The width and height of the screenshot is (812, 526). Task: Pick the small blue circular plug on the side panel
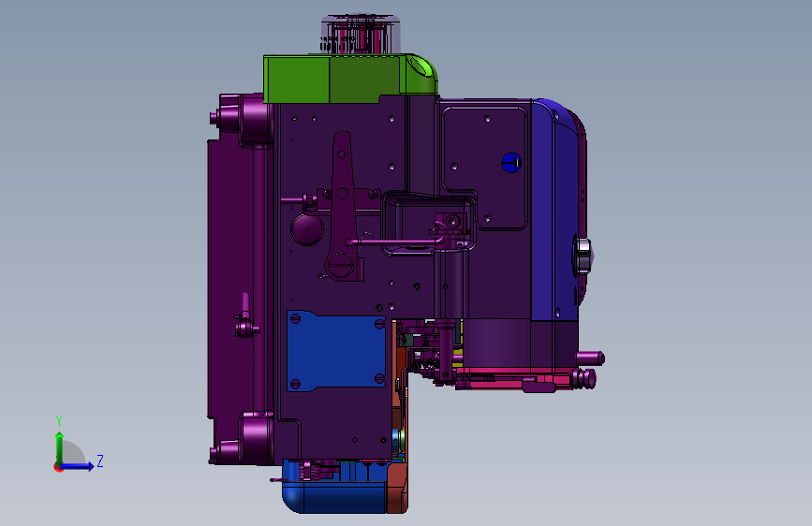pos(511,163)
